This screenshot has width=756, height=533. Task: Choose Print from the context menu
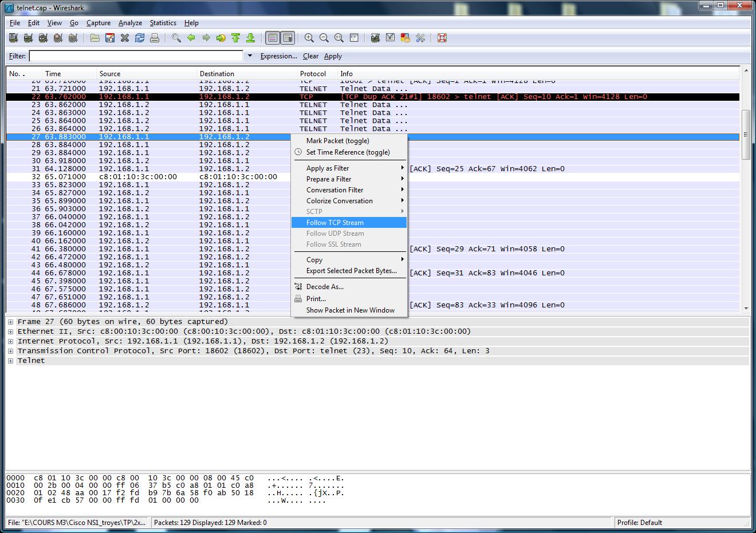(349, 299)
